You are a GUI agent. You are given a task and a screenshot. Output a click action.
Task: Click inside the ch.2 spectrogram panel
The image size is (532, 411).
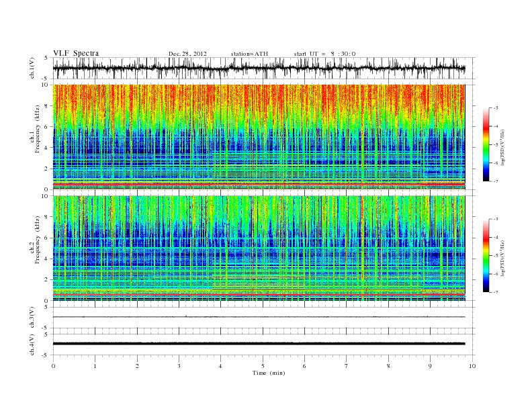[259, 248]
